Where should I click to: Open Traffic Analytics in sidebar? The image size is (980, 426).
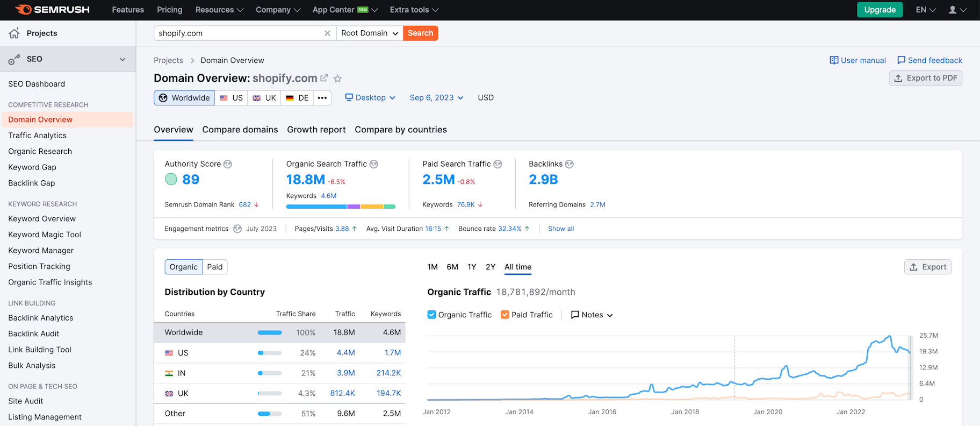coord(38,136)
